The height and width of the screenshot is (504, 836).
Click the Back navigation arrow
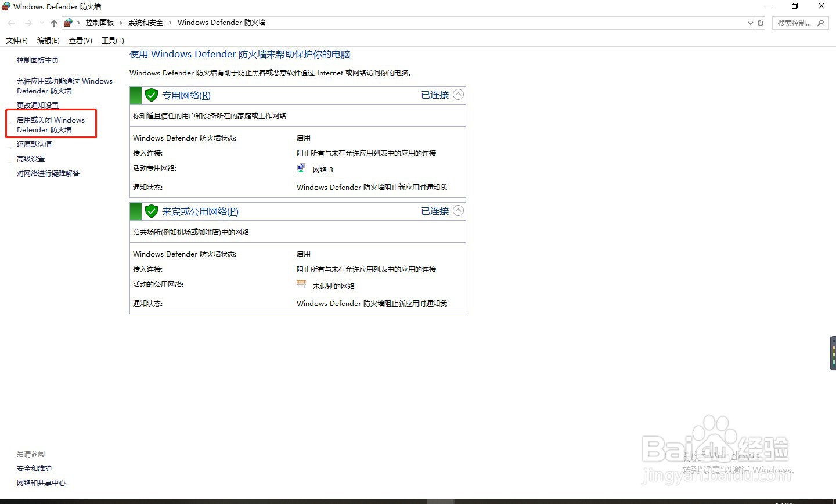[x=11, y=23]
